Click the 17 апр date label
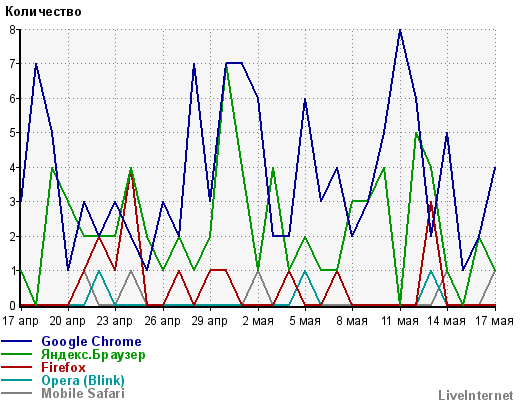The image size is (520, 405). (x=20, y=321)
